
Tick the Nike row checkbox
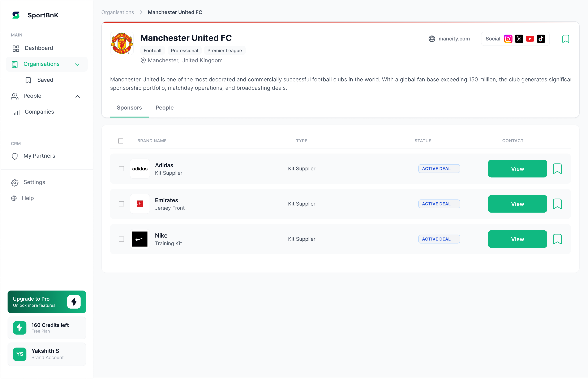click(121, 239)
